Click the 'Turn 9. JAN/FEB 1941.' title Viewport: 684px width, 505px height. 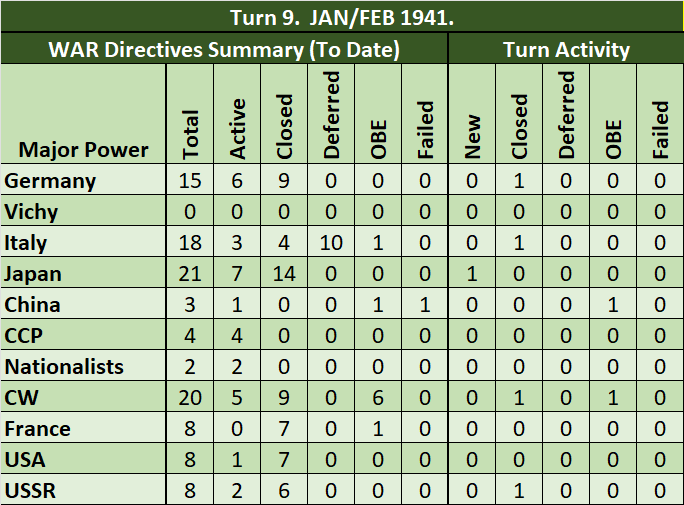coord(342,18)
